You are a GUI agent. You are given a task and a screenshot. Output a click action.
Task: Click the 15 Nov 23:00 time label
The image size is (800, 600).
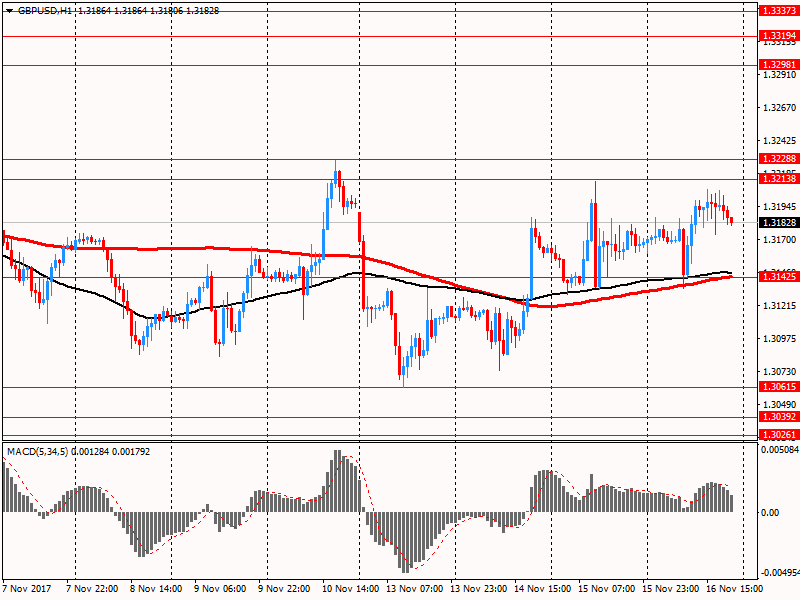coord(671,588)
